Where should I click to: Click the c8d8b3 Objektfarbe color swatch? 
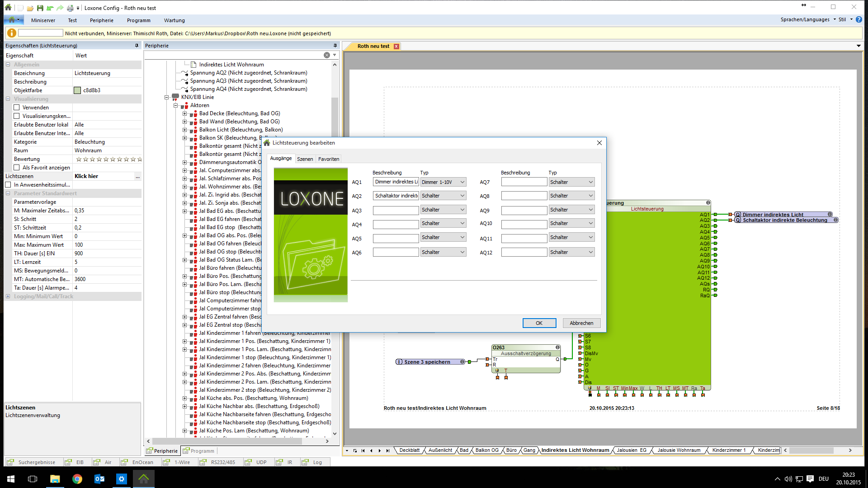pyautogui.click(x=77, y=90)
